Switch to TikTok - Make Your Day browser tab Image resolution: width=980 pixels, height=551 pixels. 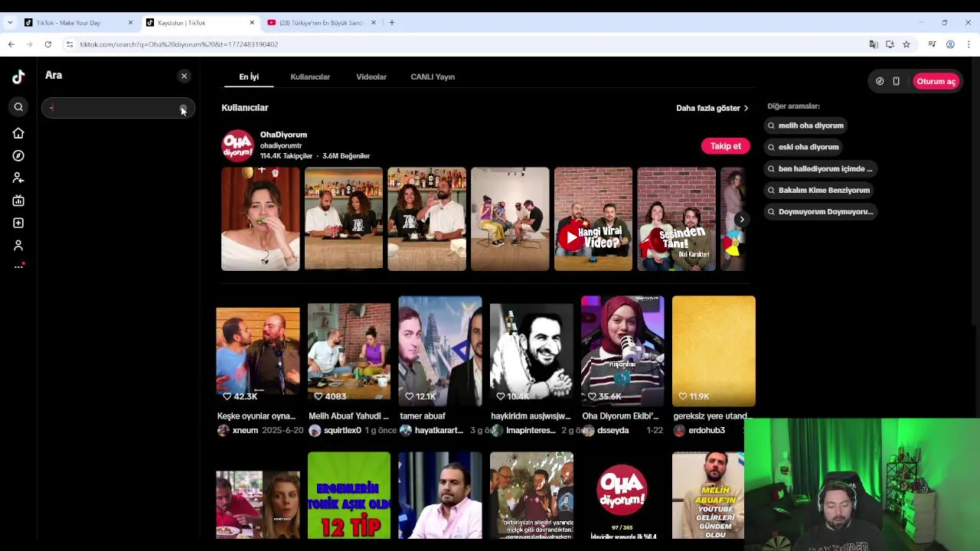77,23
